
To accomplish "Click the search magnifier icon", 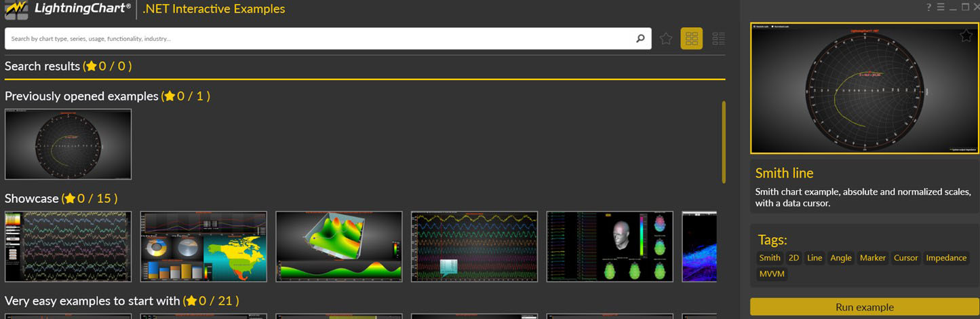I will point(640,39).
